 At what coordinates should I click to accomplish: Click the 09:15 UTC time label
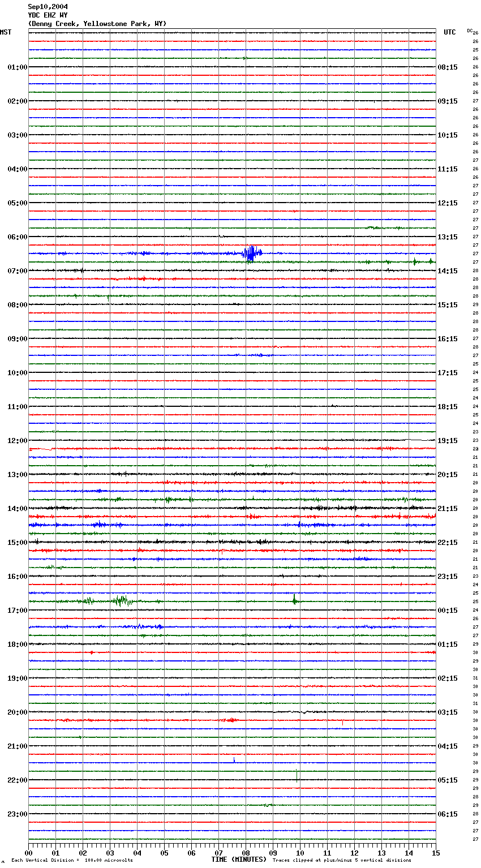coord(448,101)
